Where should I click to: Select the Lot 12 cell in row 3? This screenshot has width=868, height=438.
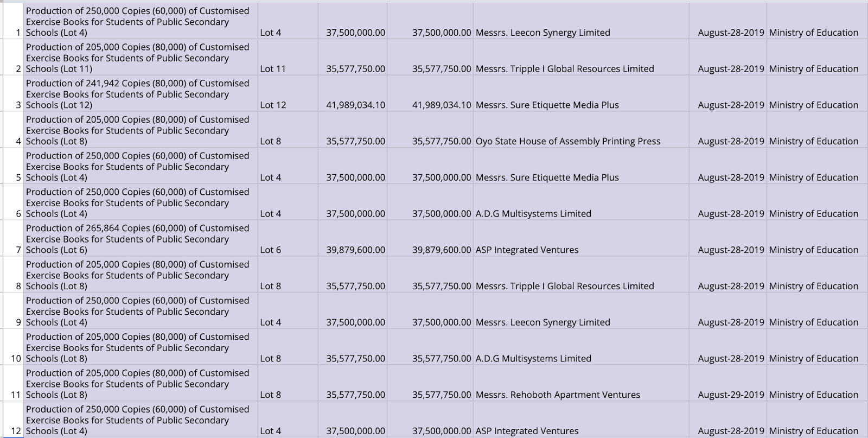click(273, 105)
